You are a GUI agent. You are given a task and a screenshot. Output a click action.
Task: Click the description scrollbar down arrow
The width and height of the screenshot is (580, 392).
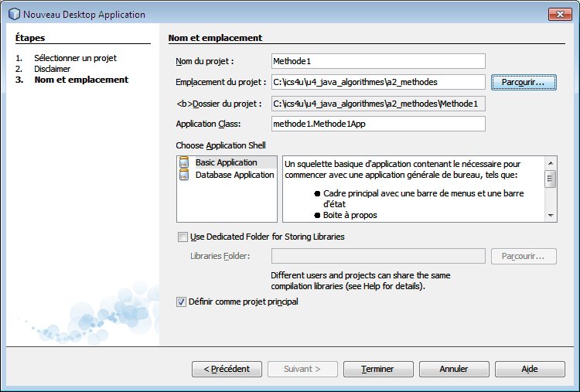click(551, 215)
